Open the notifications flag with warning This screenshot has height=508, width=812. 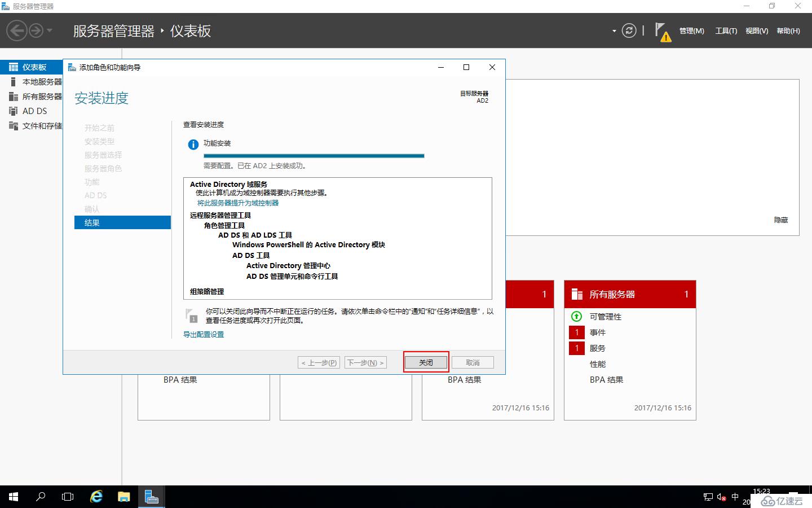point(663,32)
